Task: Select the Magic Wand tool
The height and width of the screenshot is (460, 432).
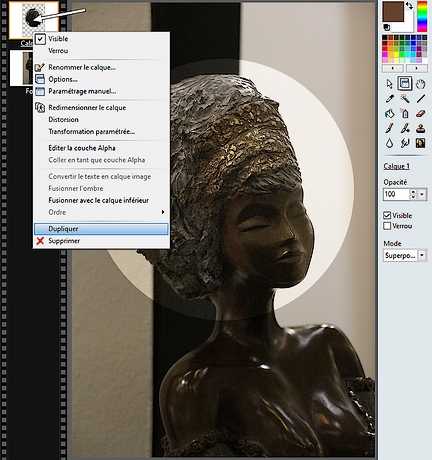Action: (405, 98)
